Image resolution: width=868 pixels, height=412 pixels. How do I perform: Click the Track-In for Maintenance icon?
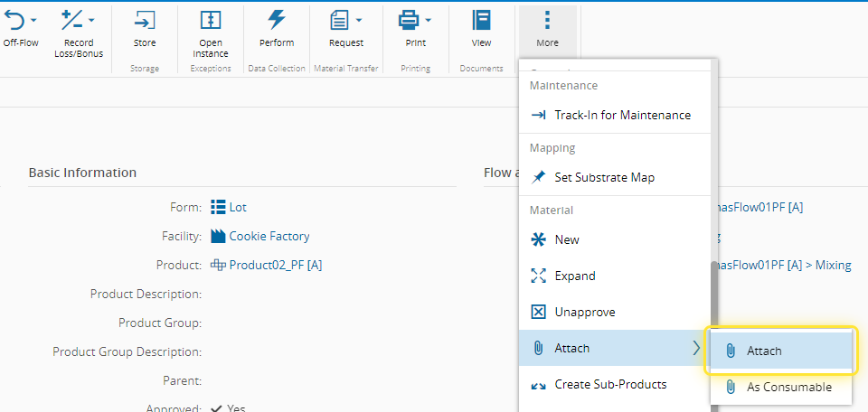[538, 116]
